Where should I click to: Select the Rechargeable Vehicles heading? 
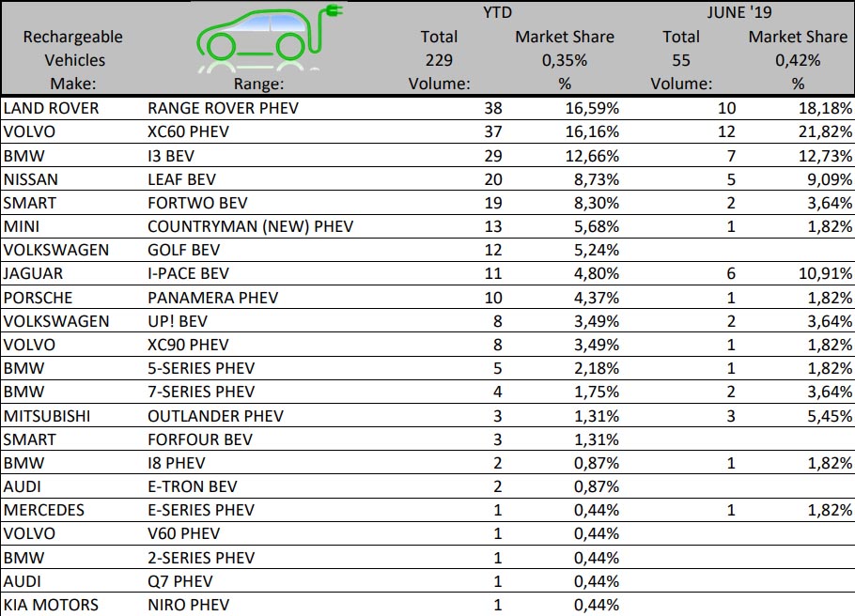coord(72,49)
